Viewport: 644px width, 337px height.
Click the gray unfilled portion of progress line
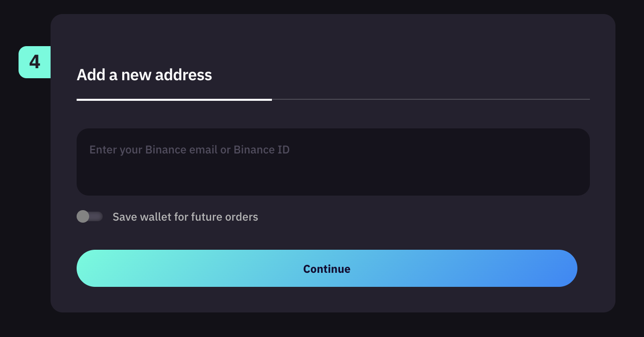(431, 100)
